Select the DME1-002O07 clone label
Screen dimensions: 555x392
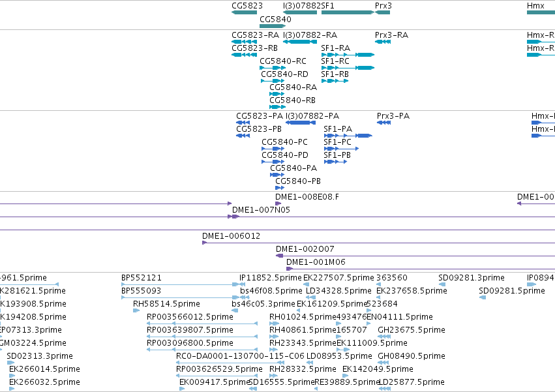(x=305, y=250)
